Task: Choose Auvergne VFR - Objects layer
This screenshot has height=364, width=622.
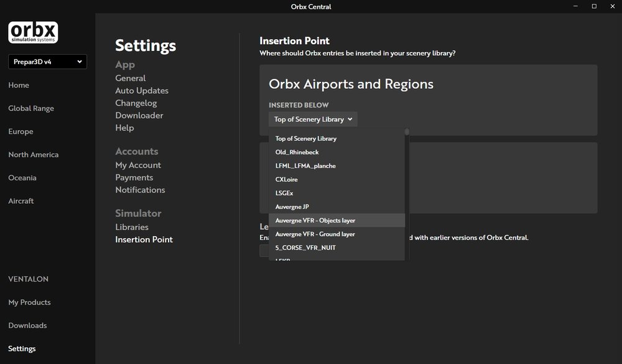Action: click(337, 221)
